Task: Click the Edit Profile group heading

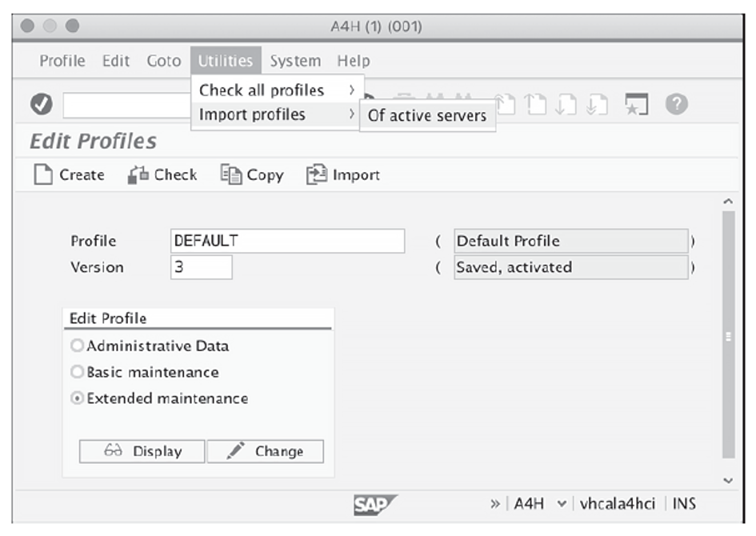Action: 108,318
